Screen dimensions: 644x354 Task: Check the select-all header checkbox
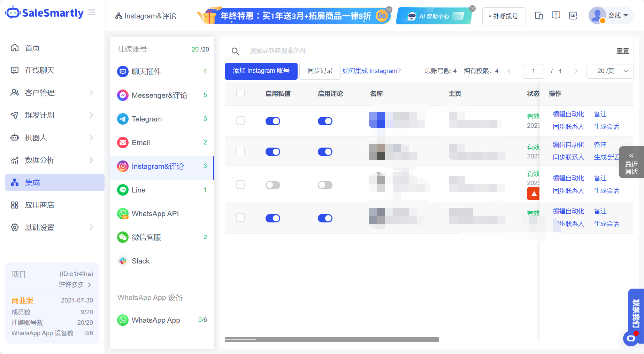point(240,93)
